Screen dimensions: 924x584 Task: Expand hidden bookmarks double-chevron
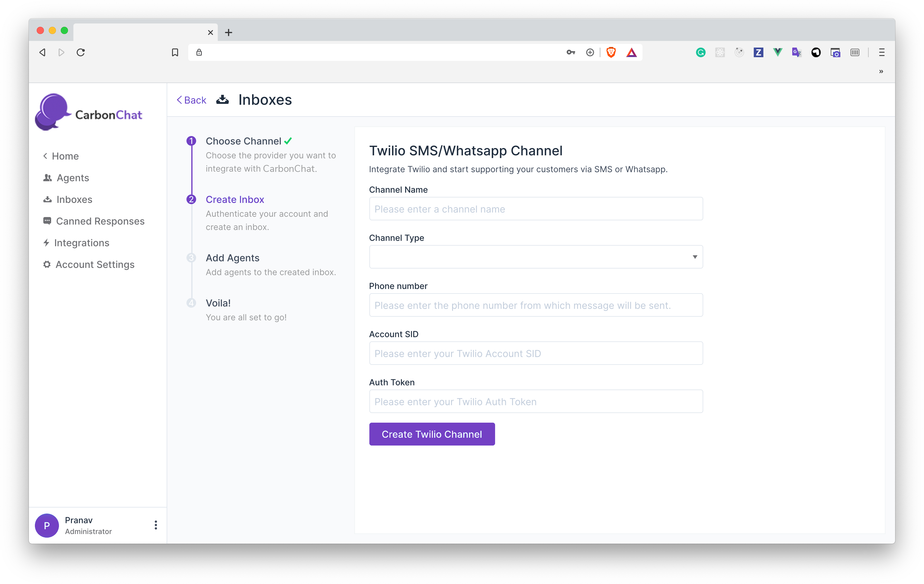[x=881, y=71]
